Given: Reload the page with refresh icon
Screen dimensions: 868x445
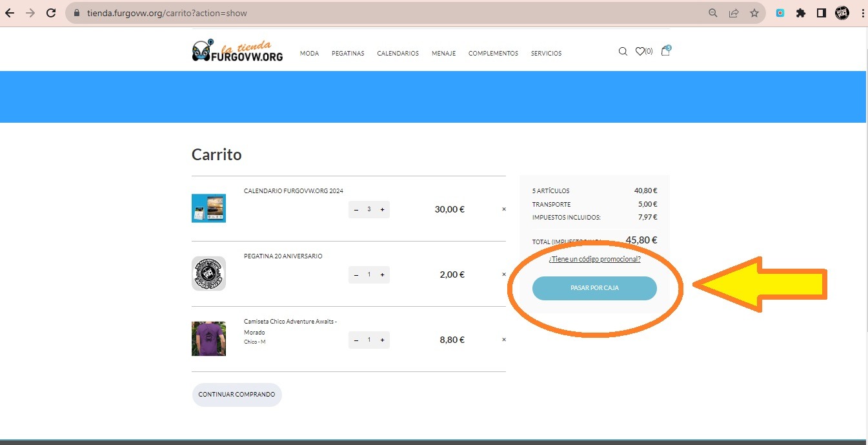Looking at the screenshot, I should [x=51, y=13].
